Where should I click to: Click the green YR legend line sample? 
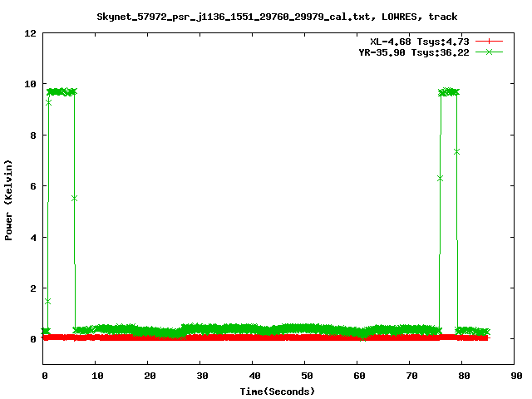click(x=489, y=52)
